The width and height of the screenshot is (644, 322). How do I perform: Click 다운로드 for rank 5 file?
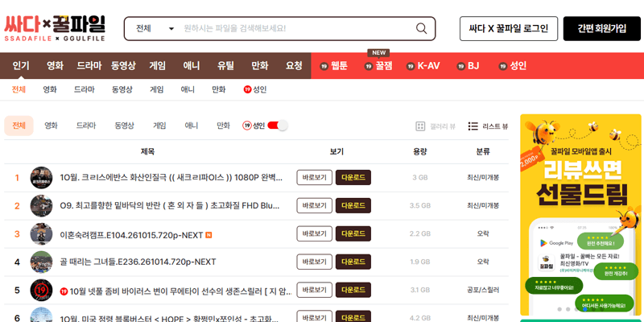click(x=353, y=290)
